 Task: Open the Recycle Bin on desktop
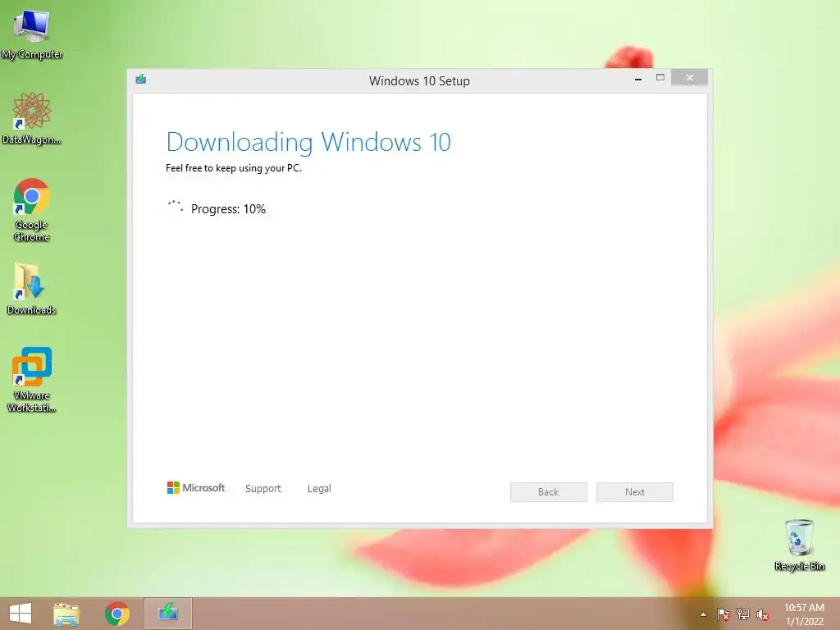(799, 545)
